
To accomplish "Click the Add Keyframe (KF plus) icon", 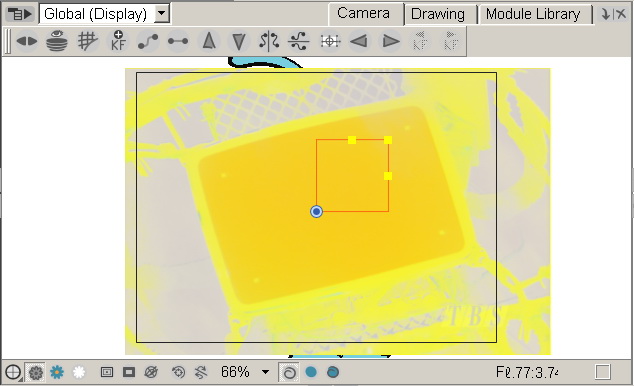I will point(118,41).
